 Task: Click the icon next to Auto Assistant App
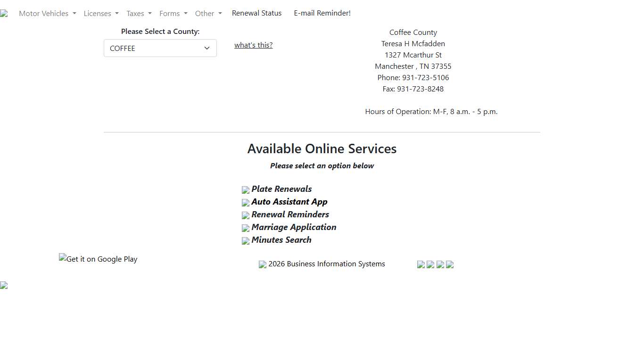click(246, 203)
